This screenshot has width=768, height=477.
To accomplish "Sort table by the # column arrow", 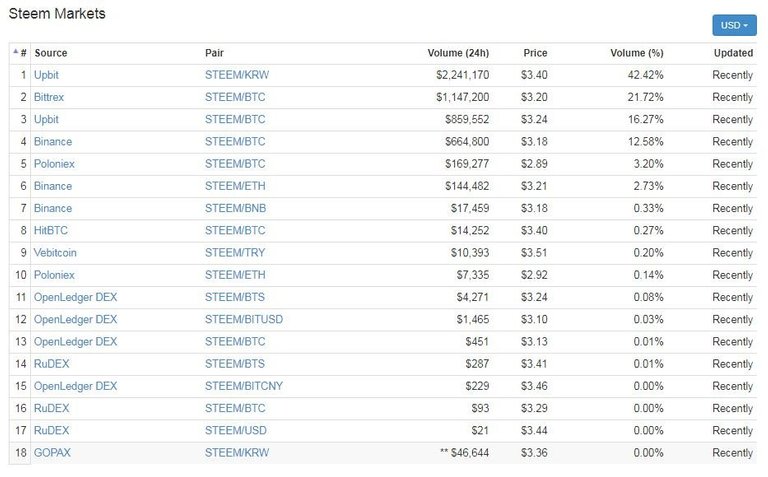I will 20,53.
